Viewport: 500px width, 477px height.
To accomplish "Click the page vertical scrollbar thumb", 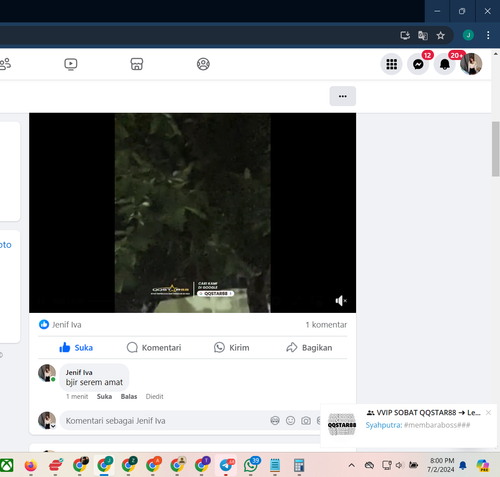I will [495, 149].
